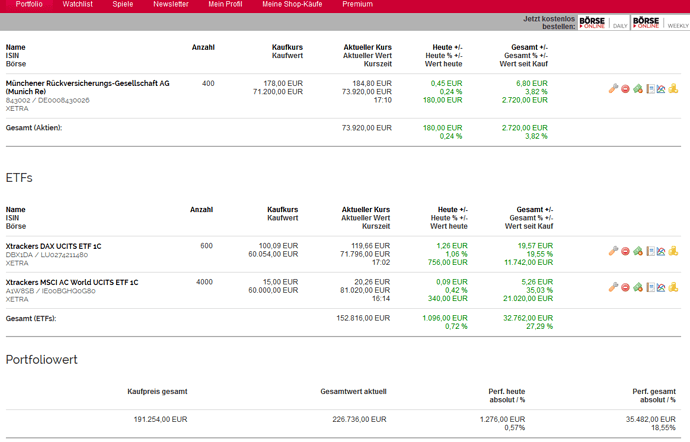Click the Kaufkurs column header in the ETFs table
690x442 pixels.
pyautogui.click(x=283, y=210)
